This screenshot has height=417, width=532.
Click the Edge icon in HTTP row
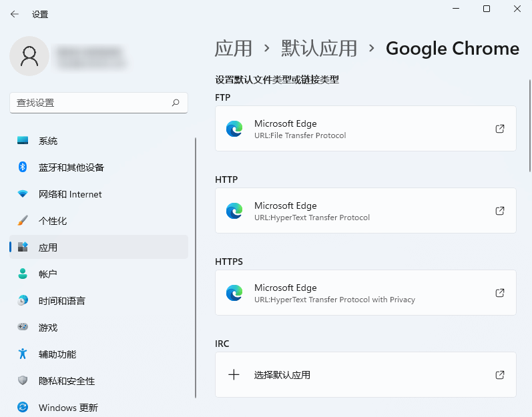(234, 211)
